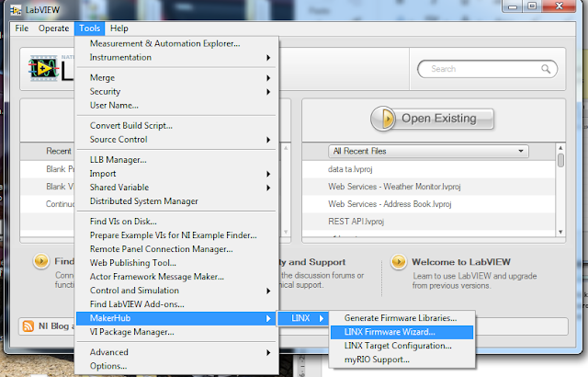Click the Recent column header on the left panel

[59, 151]
